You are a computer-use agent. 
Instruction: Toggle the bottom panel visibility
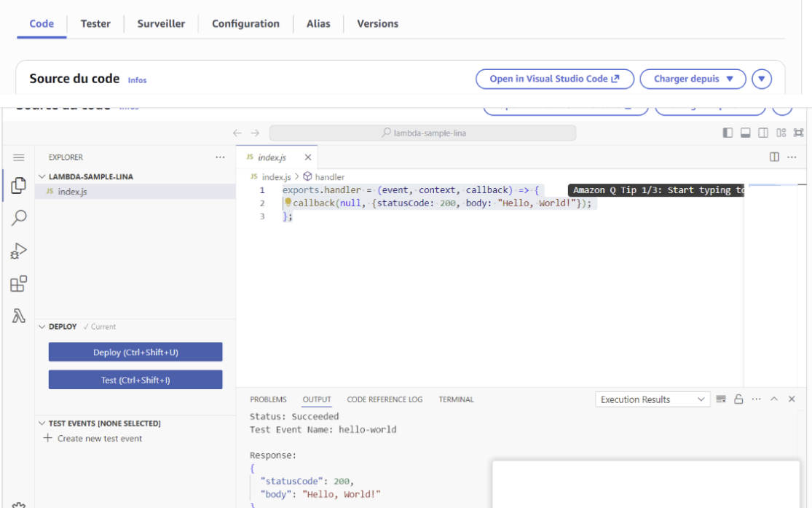tap(745, 133)
